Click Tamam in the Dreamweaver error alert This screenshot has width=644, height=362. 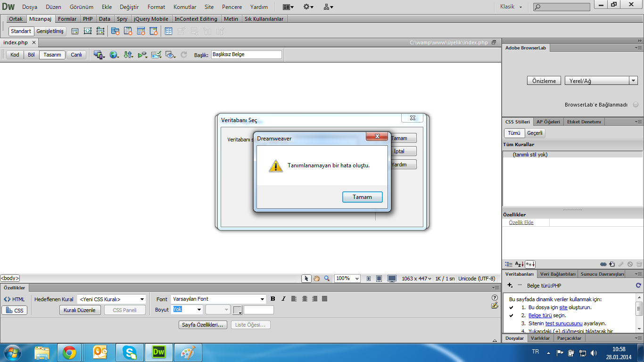tap(362, 197)
